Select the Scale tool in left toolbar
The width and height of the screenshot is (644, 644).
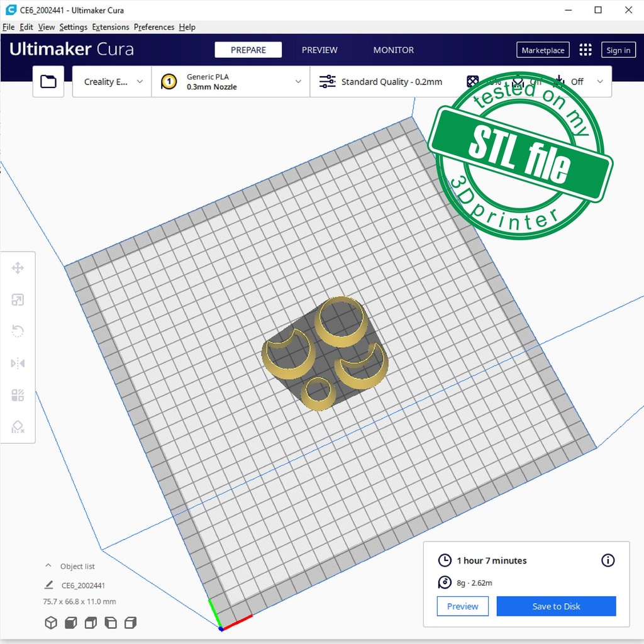(18, 300)
